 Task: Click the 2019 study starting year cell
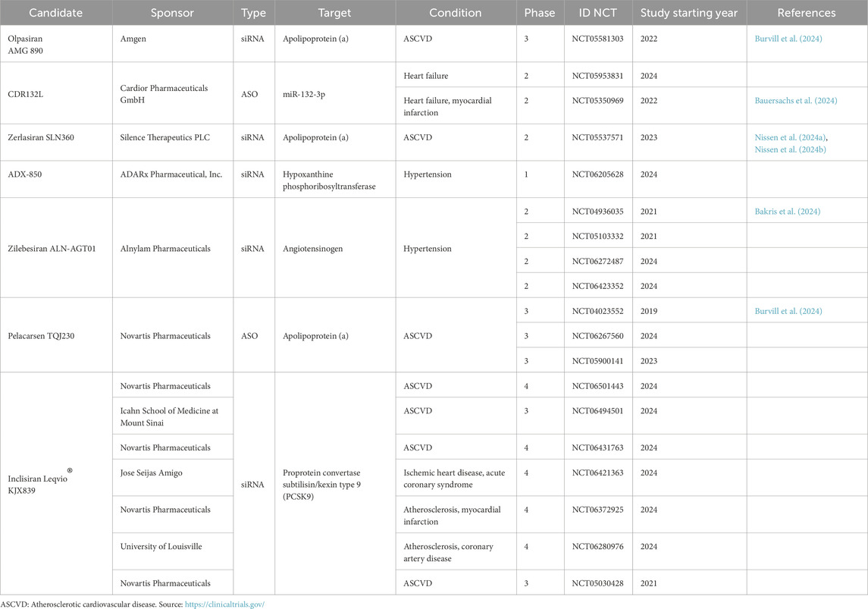click(x=689, y=311)
